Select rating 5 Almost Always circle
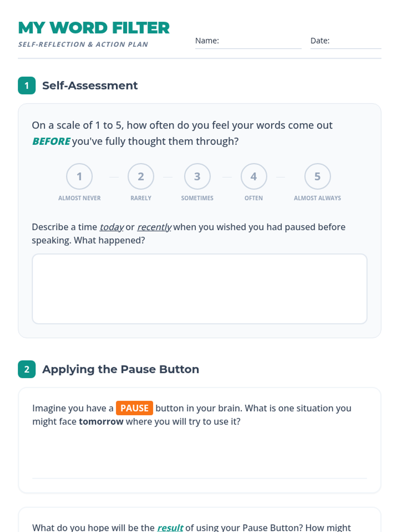 tap(318, 176)
